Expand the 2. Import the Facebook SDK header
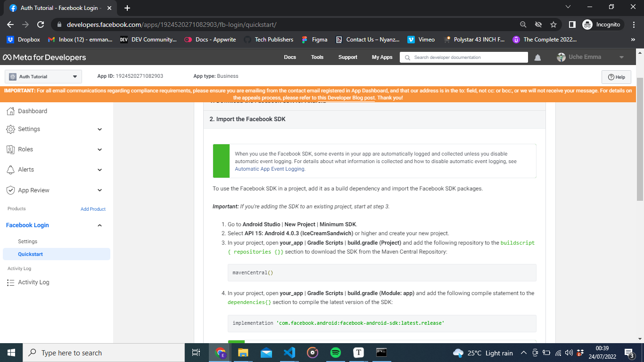Viewport: 644px width, 362px height. [x=374, y=119]
